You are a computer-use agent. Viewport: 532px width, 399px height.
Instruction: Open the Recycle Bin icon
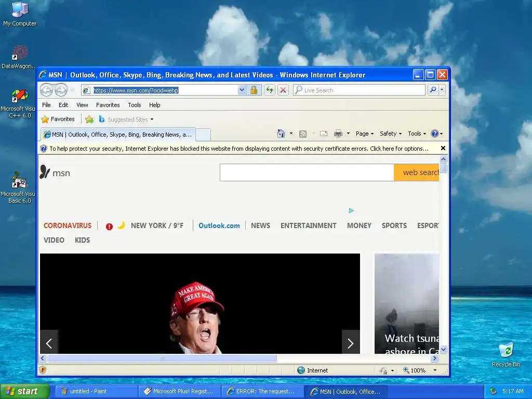[x=506, y=355]
